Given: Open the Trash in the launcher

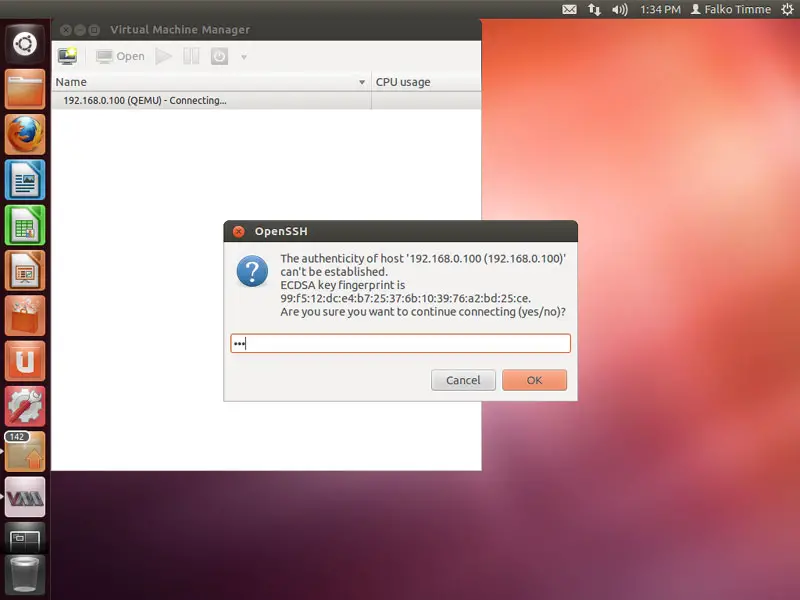Looking at the screenshot, I should pos(24,575).
